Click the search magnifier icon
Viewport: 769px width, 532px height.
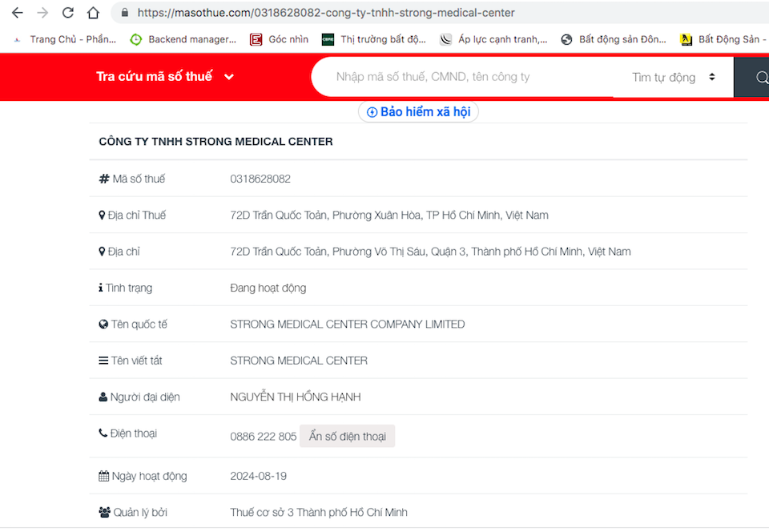761,77
